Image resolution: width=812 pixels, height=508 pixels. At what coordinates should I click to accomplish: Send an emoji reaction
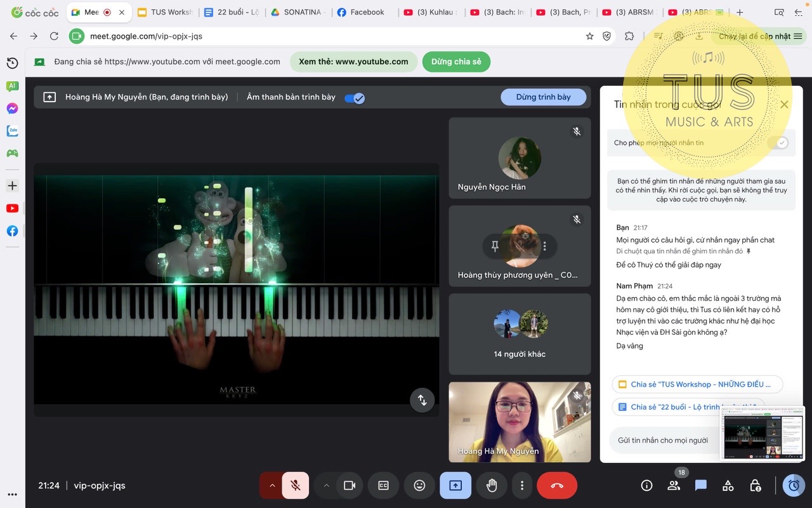coord(419,485)
